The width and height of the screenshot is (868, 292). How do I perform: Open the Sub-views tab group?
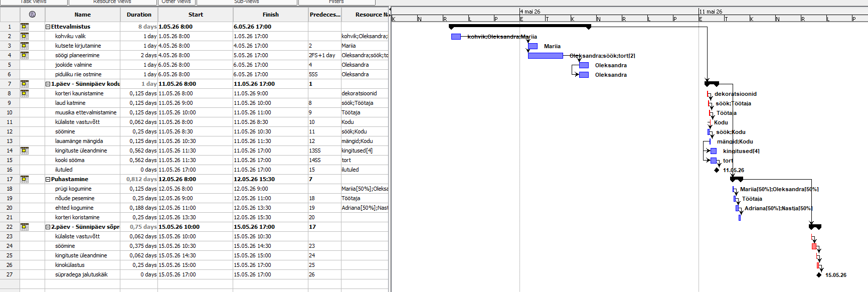tap(247, 2)
